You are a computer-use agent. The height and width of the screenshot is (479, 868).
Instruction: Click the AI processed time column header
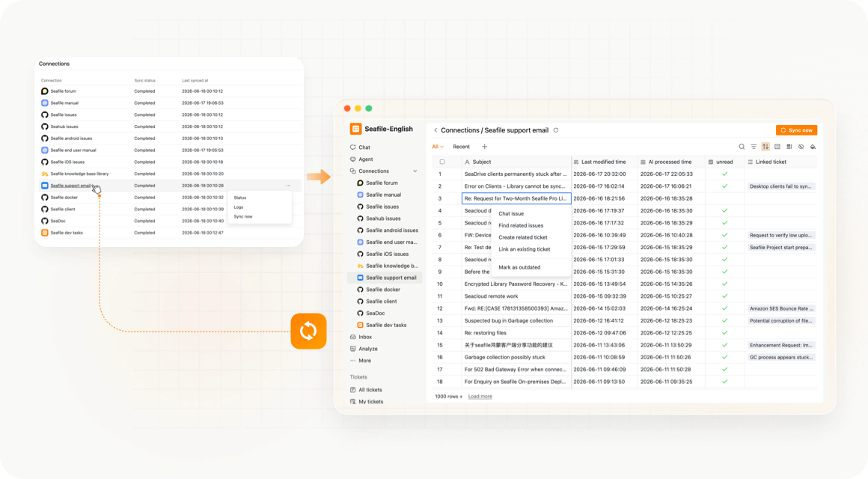pos(670,162)
